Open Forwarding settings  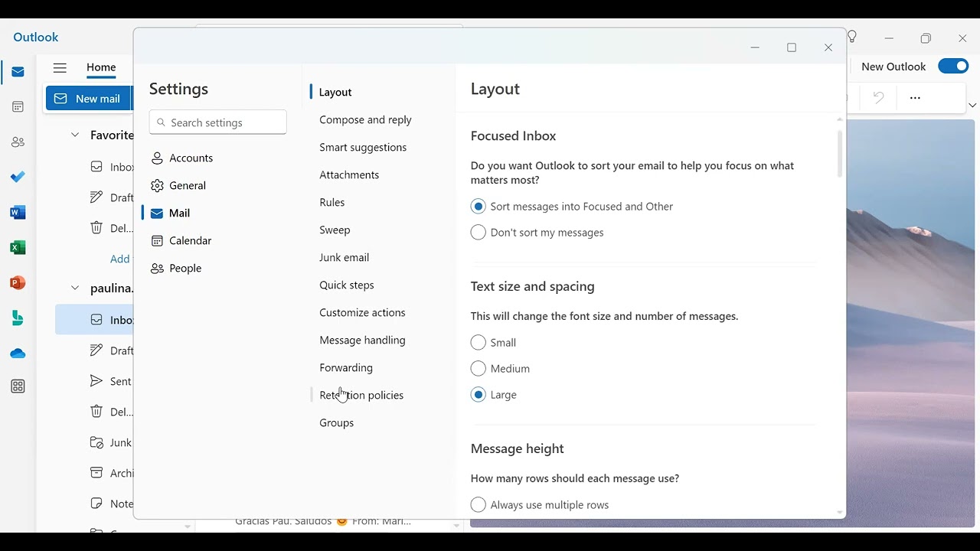[346, 367]
